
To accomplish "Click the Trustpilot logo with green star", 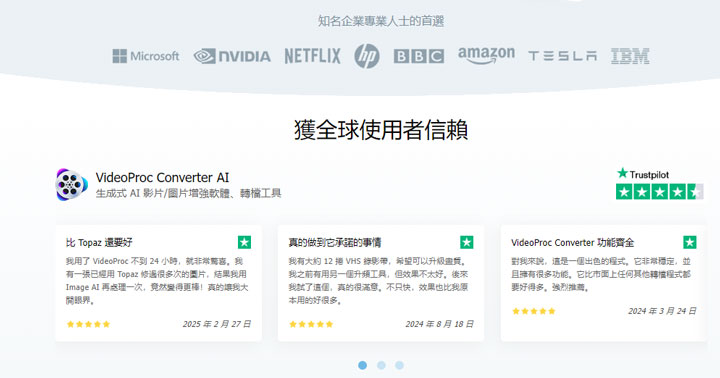I will pyautogui.click(x=643, y=174).
